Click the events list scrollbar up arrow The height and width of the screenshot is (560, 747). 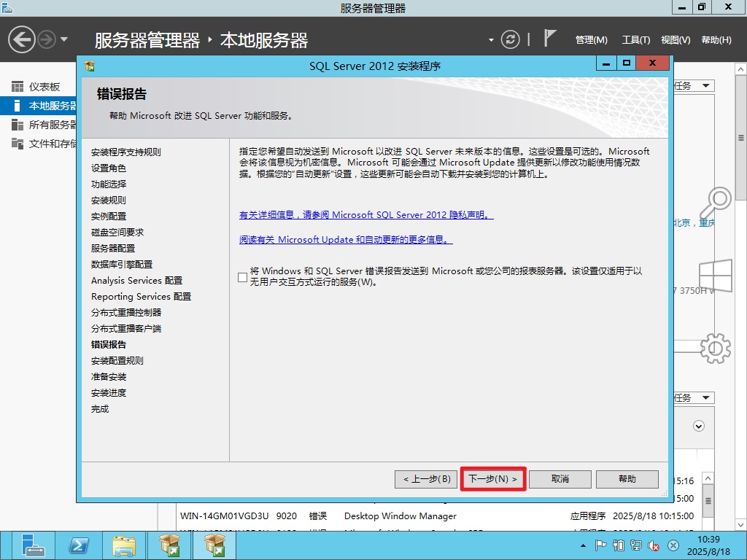pyautogui.click(x=708, y=478)
